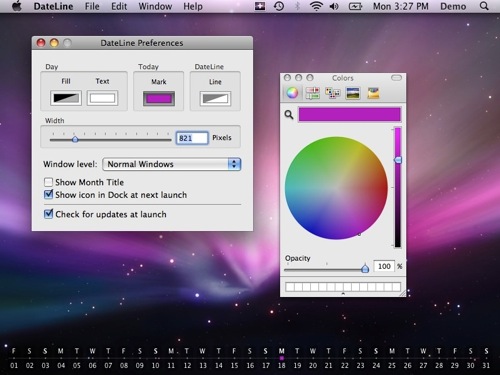
Task: Open the volume control in the menu bar
Action: coord(334,6)
